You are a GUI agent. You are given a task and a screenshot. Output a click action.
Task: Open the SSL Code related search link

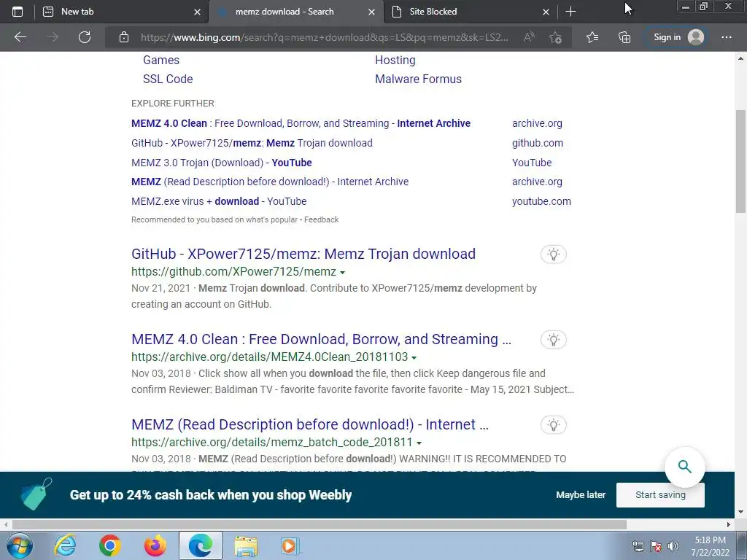coord(168,79)
